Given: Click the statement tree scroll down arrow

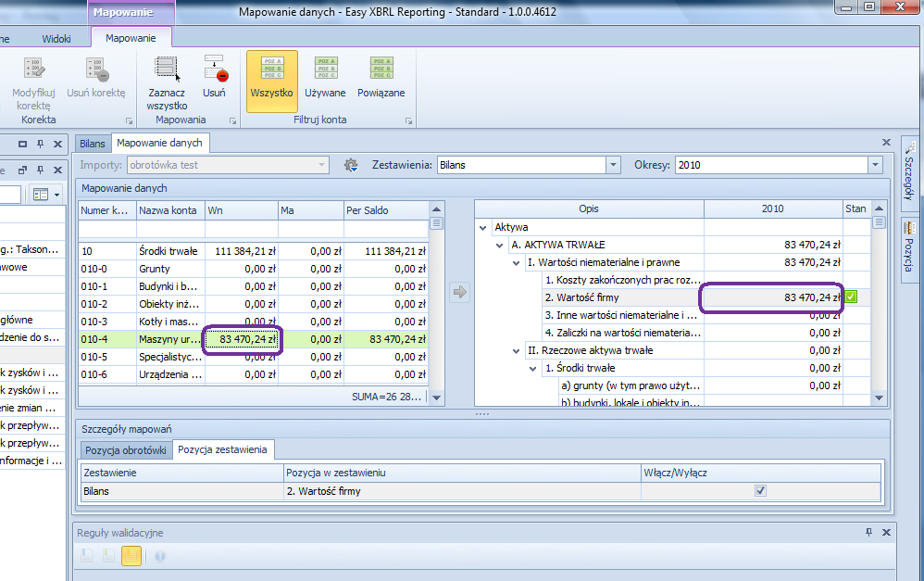Looking at the screenshot, I should click(879, 398).
